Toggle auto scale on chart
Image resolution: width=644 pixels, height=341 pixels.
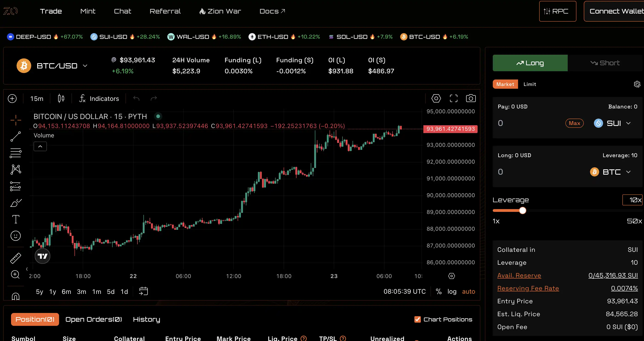click(x=468, y=292)
